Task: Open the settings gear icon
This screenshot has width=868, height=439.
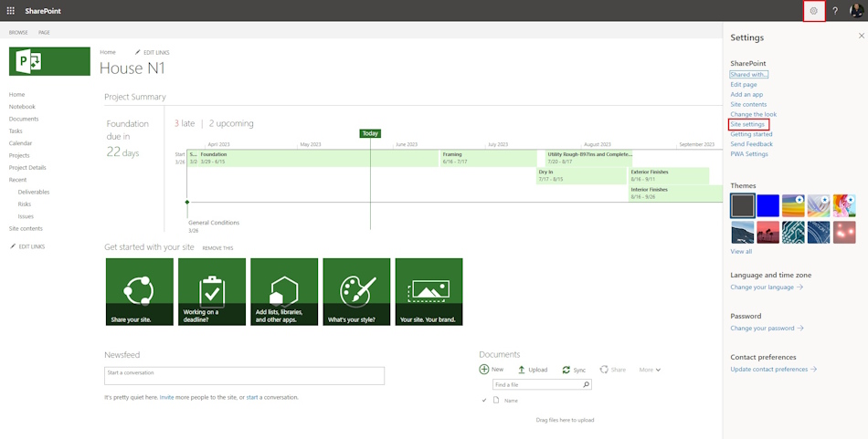Action: click(814, 11)
